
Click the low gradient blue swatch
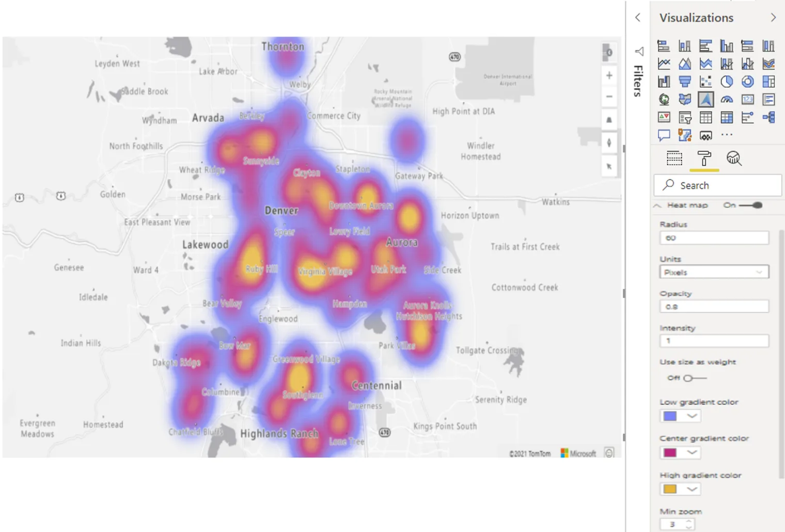[670, 416]
